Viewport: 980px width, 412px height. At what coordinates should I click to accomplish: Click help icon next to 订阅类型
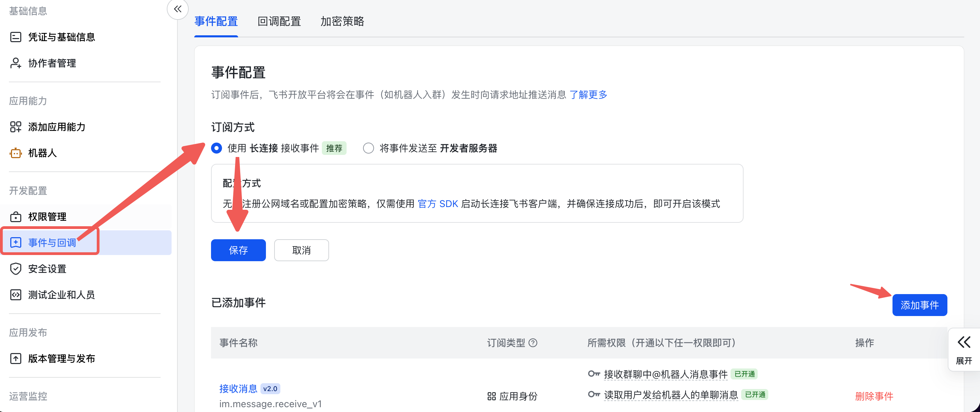[x=533, y=343]
